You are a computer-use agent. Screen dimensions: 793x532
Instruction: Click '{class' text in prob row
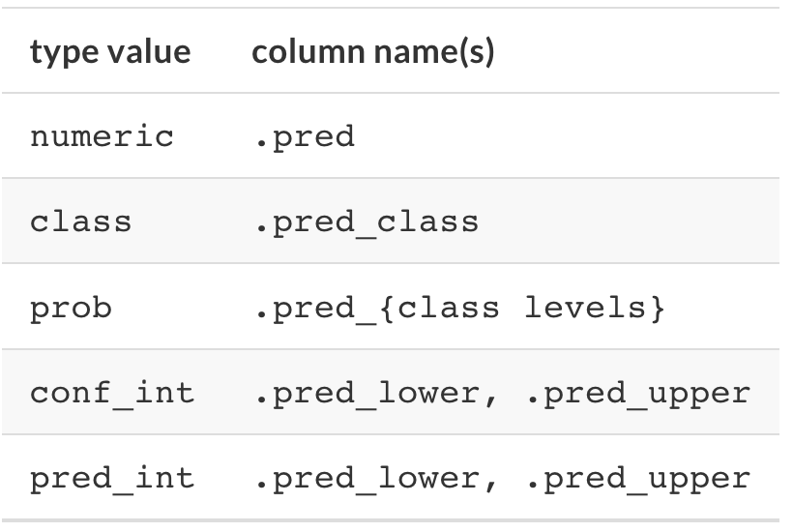click(x=439, y=308)
